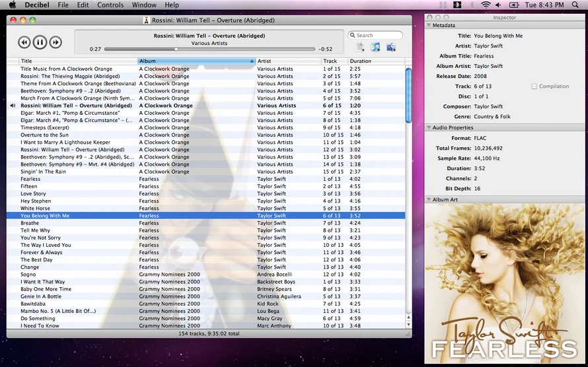Pause playback with the pause button
Viewport: 588px width, 367px height.
40,42
